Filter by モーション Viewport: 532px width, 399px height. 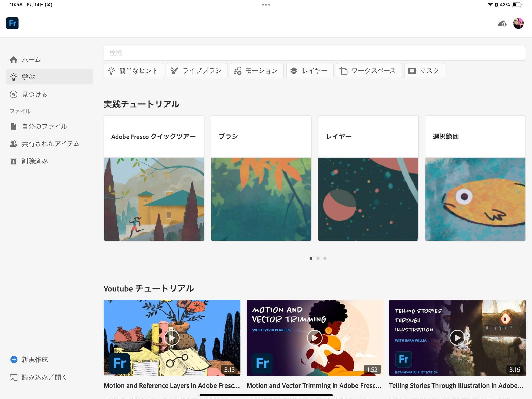[x=257, y=71]
